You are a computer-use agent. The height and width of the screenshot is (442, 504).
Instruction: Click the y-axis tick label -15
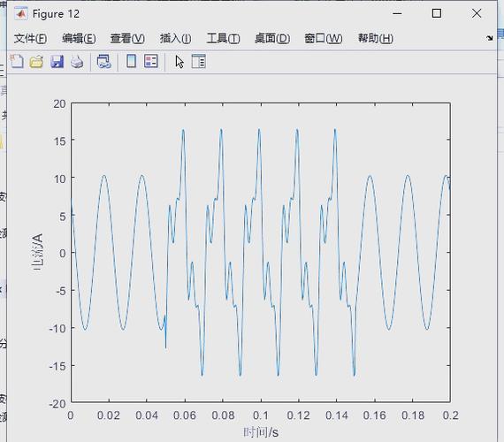57,366
